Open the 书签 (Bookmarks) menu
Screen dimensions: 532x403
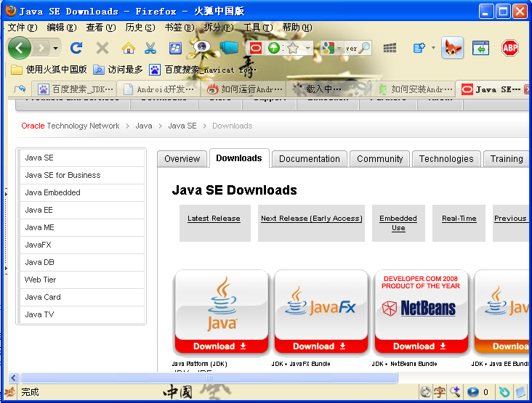tap(178, 28)
